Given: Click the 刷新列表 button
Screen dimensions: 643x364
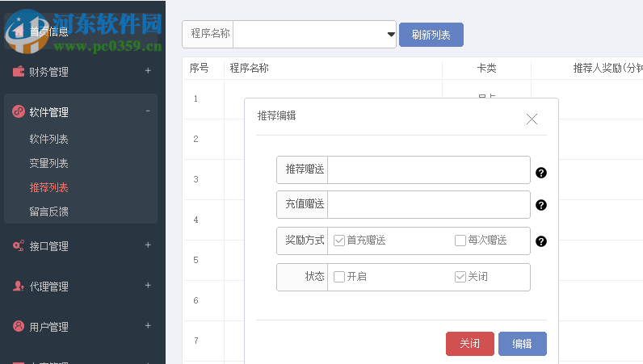Looking at the screenshot, I should (431, 35).
